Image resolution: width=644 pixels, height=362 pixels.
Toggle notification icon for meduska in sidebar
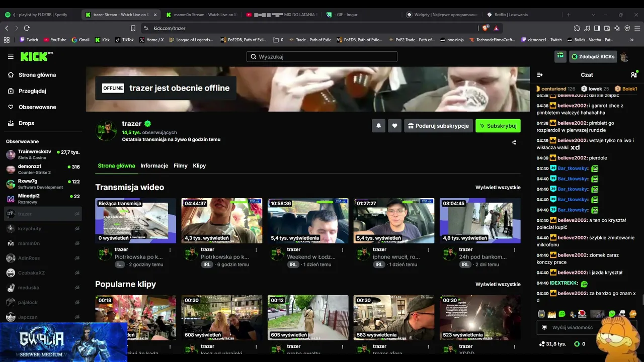(x=77, y=288)
